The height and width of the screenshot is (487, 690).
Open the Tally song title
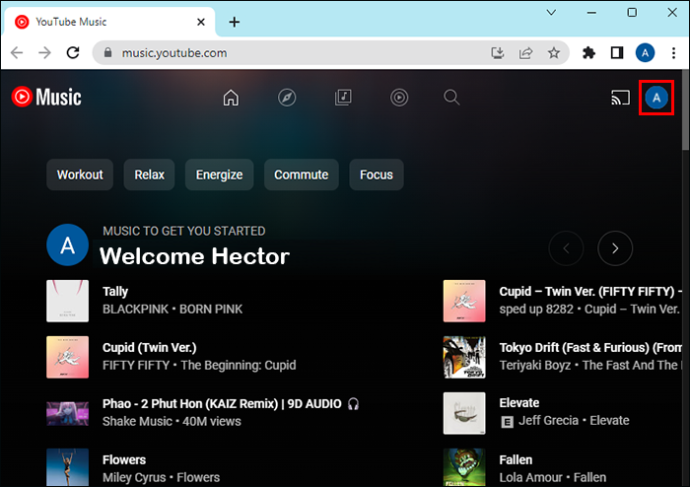[x=115, y=292]
